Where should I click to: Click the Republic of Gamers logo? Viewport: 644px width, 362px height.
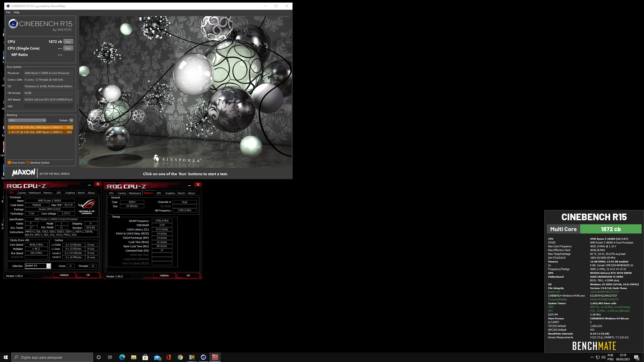click(87, 207)
